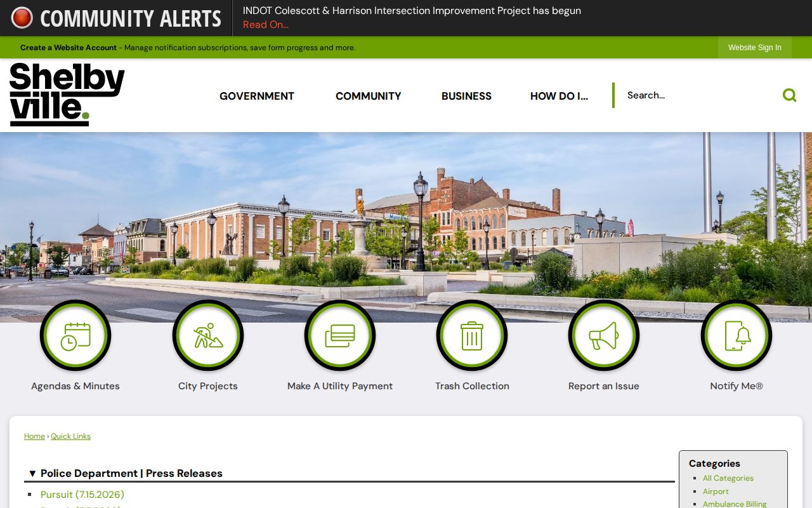This screenshot has height=508, width=812.
Task: Select the Airport category link
Action: tap(716, 491)
